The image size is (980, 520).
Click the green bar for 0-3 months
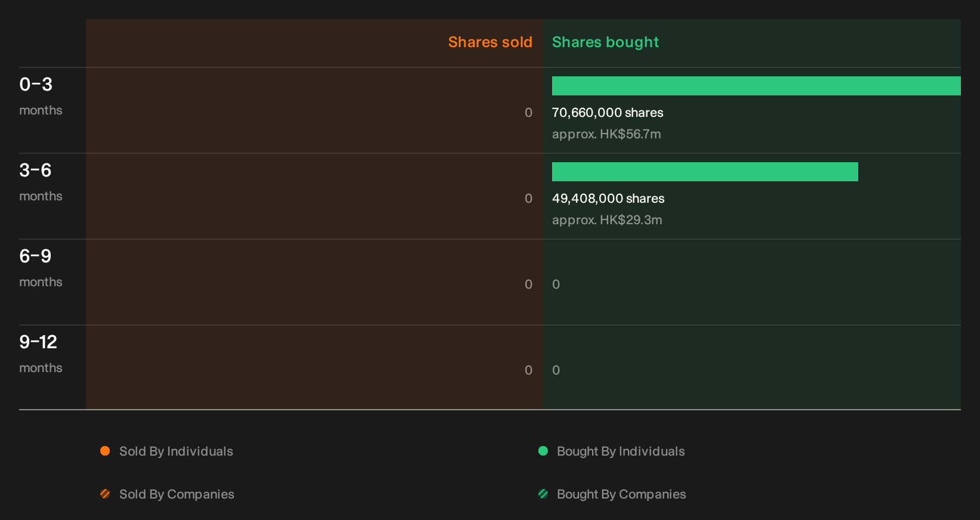pos(756,86)
